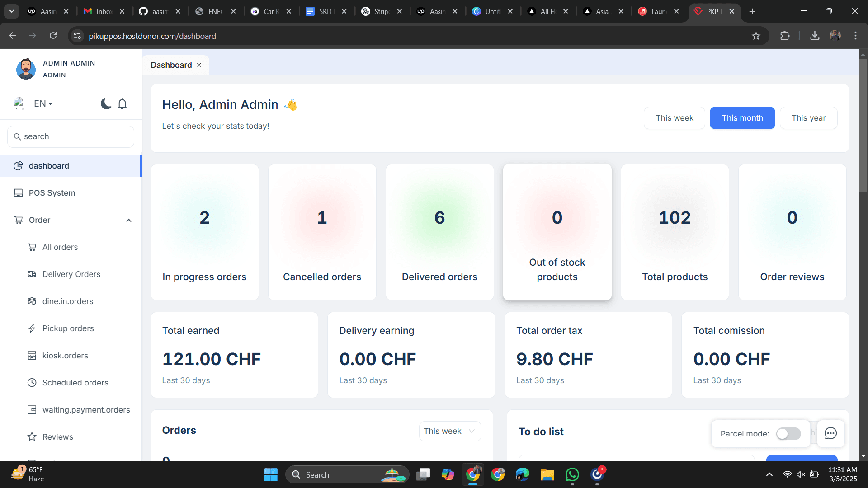Click the Total order tax 9.80 CHF value
868x488 pixels.
pyautogui.click(x=554, y=359)
